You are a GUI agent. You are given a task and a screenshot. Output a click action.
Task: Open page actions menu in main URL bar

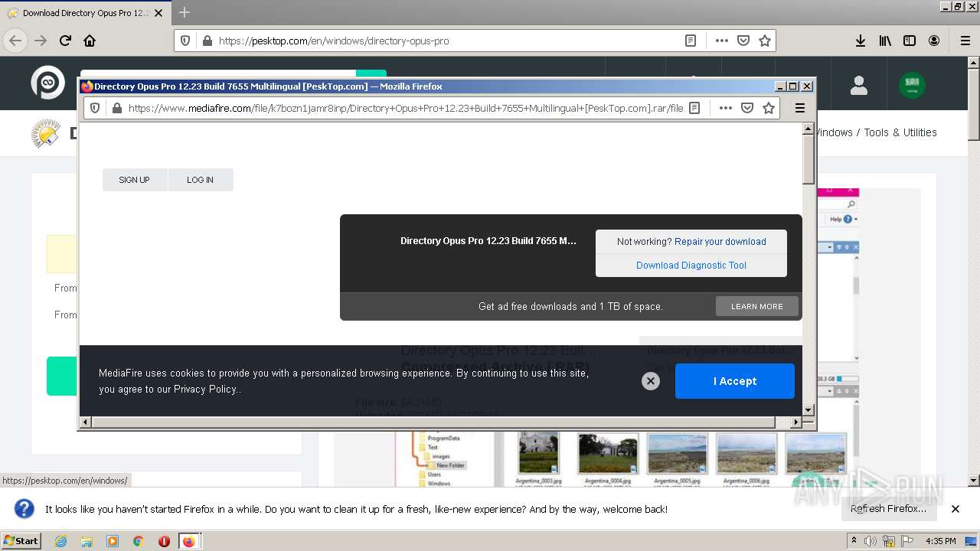[x=721, y=41]
